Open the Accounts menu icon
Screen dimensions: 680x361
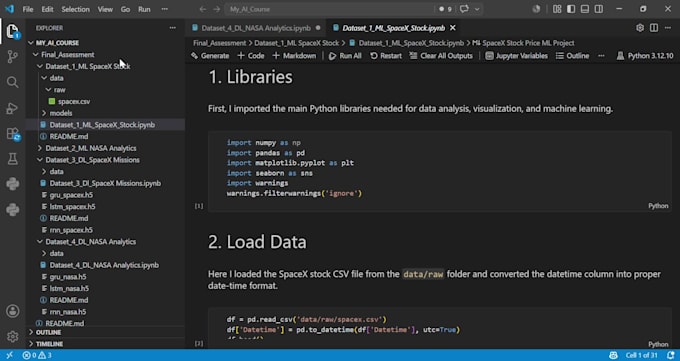13,311
